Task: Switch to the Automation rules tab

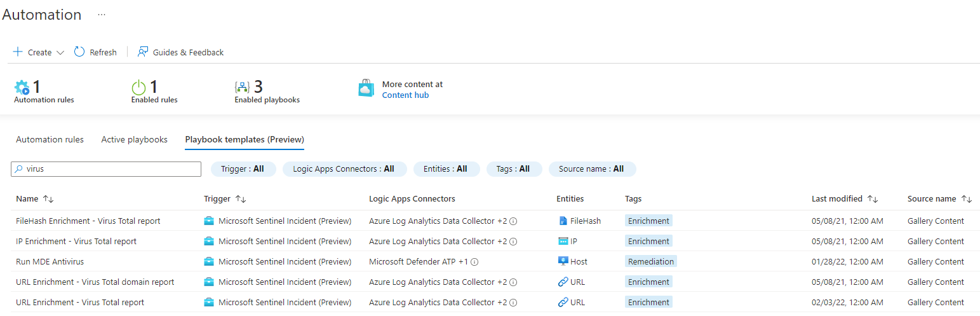Action: click(x=50, y=140)
